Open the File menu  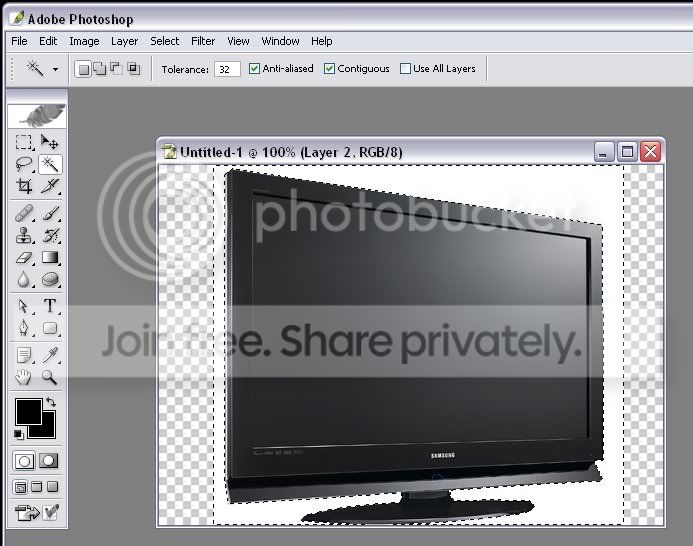tap(19, 41)
